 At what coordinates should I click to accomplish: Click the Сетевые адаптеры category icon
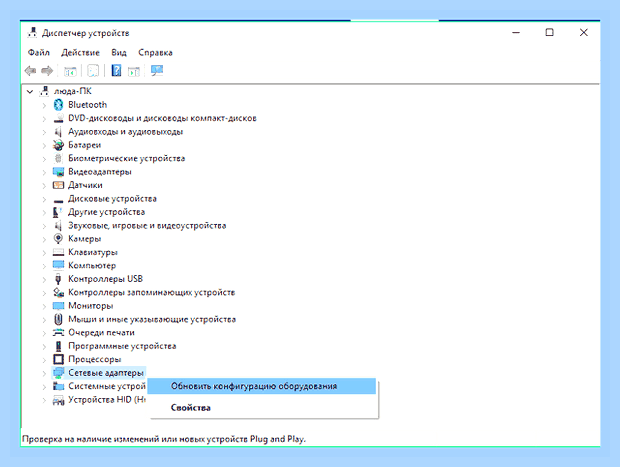tap(59, 373)
